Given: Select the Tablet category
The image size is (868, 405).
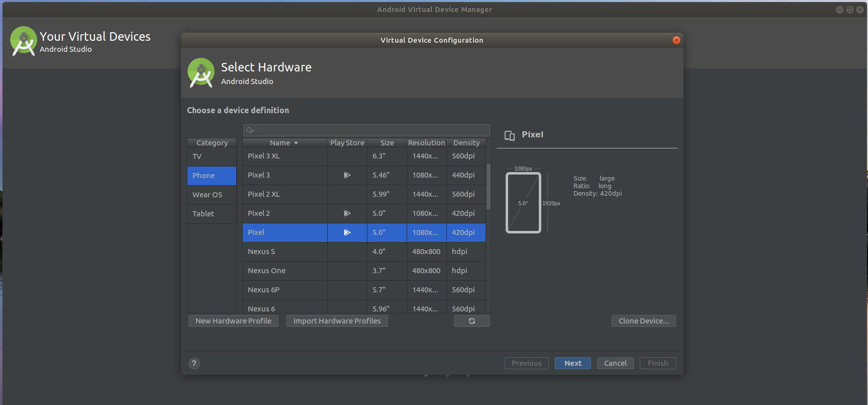Looking at the screenshot, I should (x=212, y=214).
